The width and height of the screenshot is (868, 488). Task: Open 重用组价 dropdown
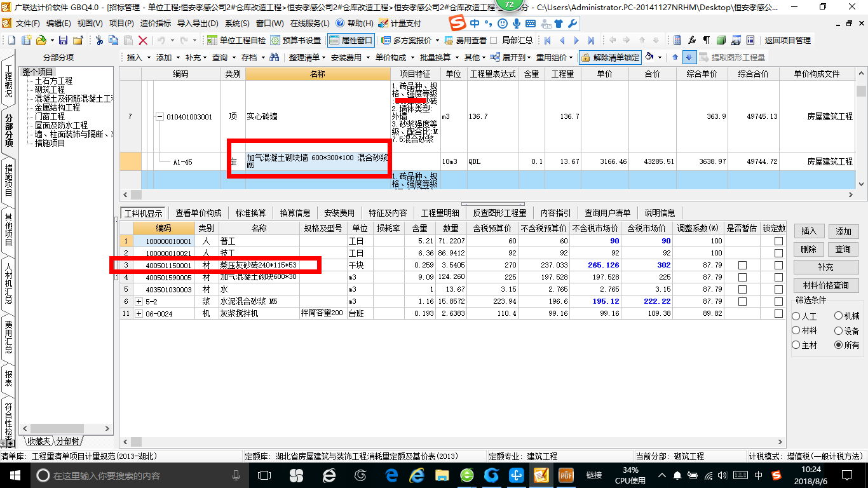555,57
